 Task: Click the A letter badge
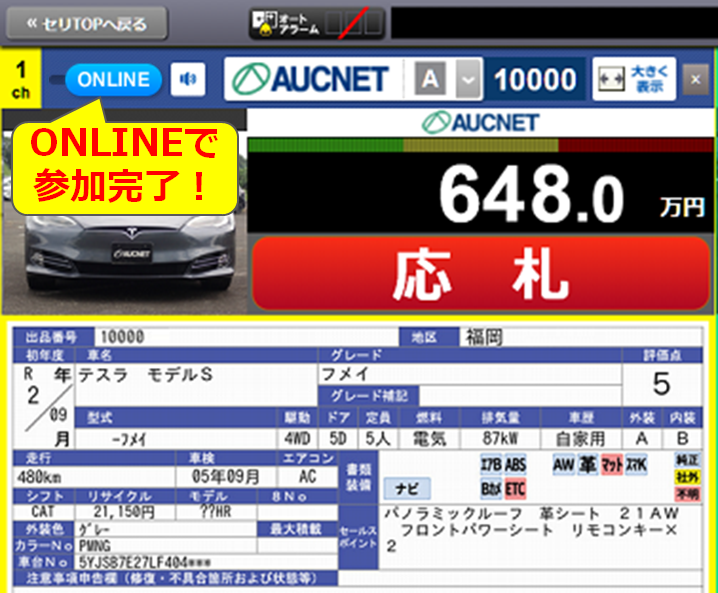pyautogui.click(x=430, y=79)
